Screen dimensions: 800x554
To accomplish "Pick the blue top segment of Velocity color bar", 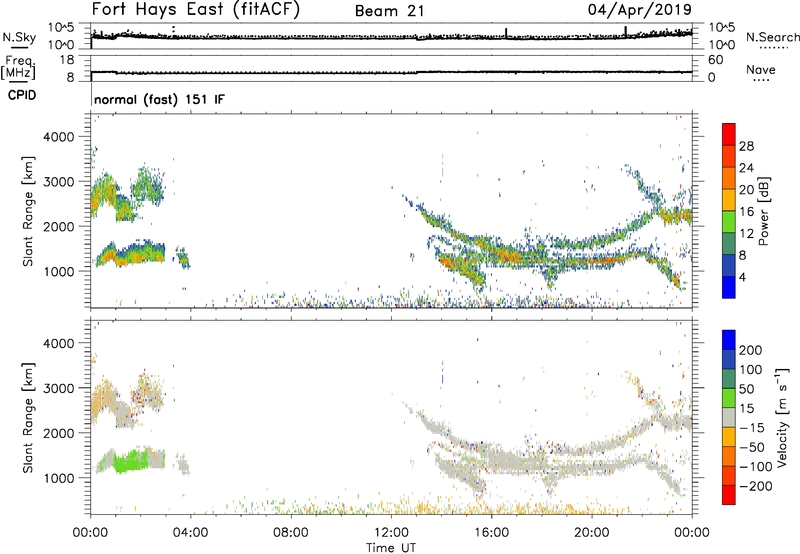I will [x=729, y=340].
